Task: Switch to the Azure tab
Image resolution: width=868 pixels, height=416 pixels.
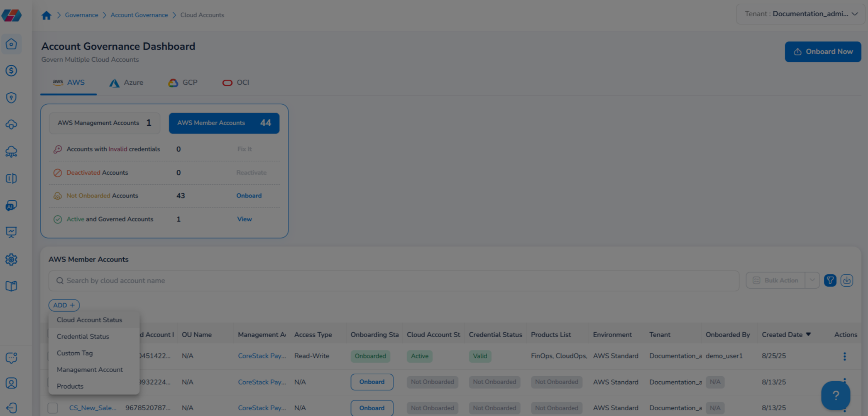Action: pyautogui.click(x=126, y=83)
